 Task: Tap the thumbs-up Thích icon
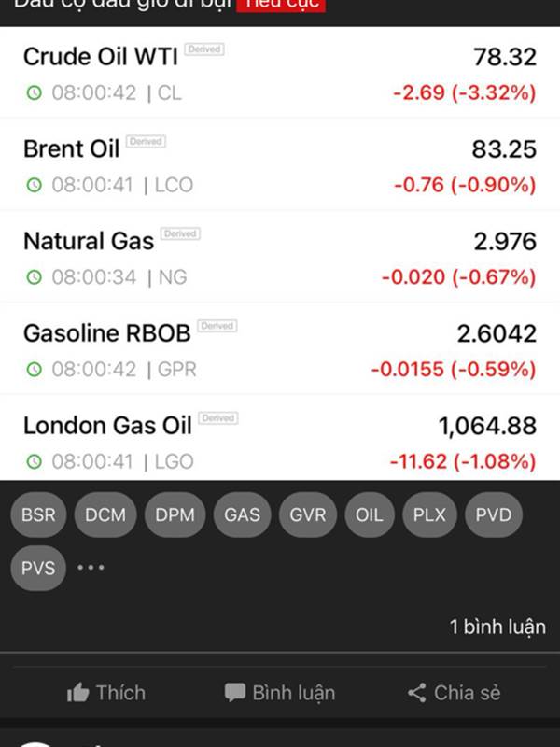tap(78, 693)
